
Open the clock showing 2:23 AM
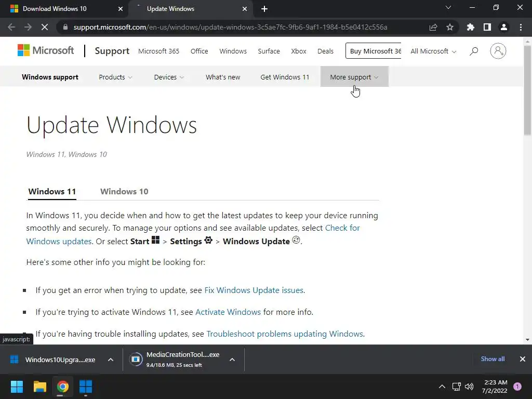coord(495,386)
